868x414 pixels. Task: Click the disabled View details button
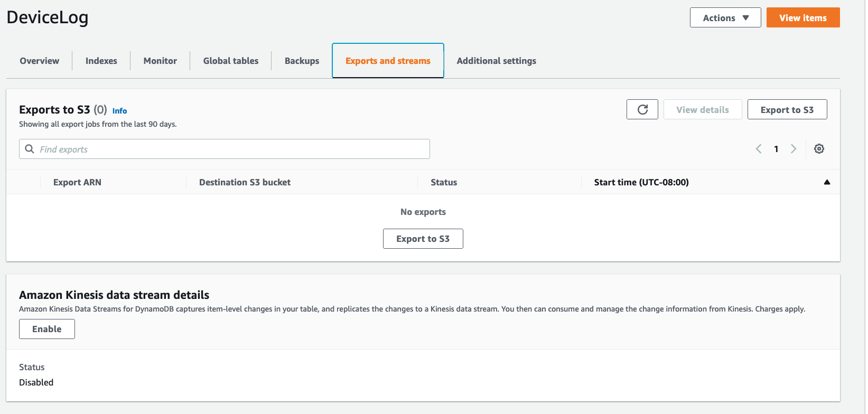click(703, 109)
